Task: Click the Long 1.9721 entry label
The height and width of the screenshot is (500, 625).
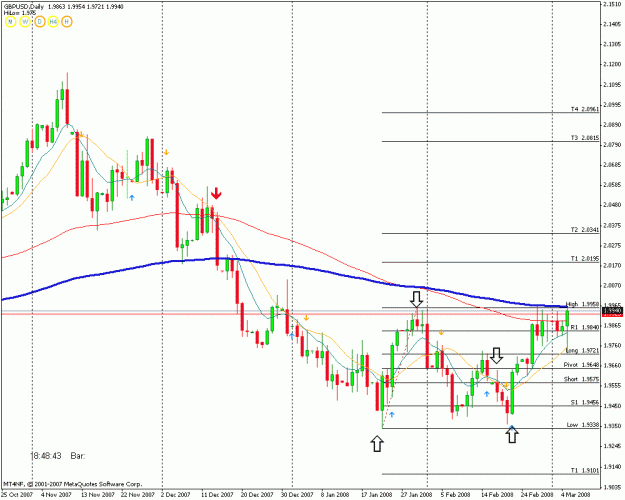Action: [582, 350]
